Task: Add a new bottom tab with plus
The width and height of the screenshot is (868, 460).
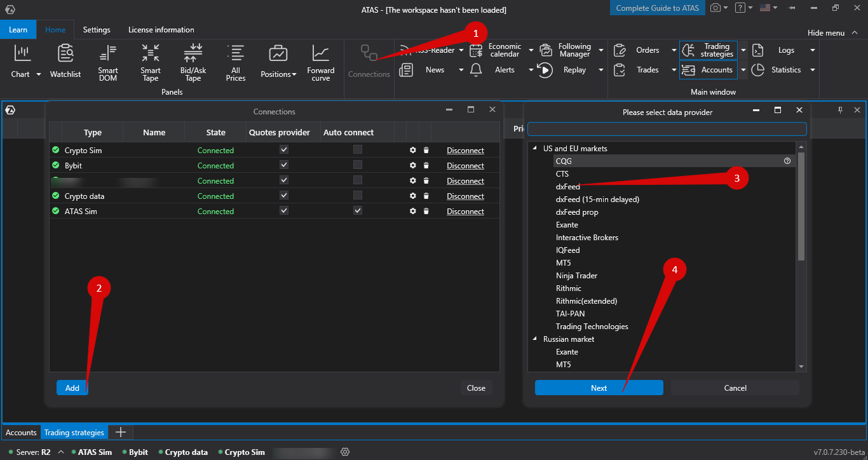Action: pyautogui.click(x=120, y=433)
